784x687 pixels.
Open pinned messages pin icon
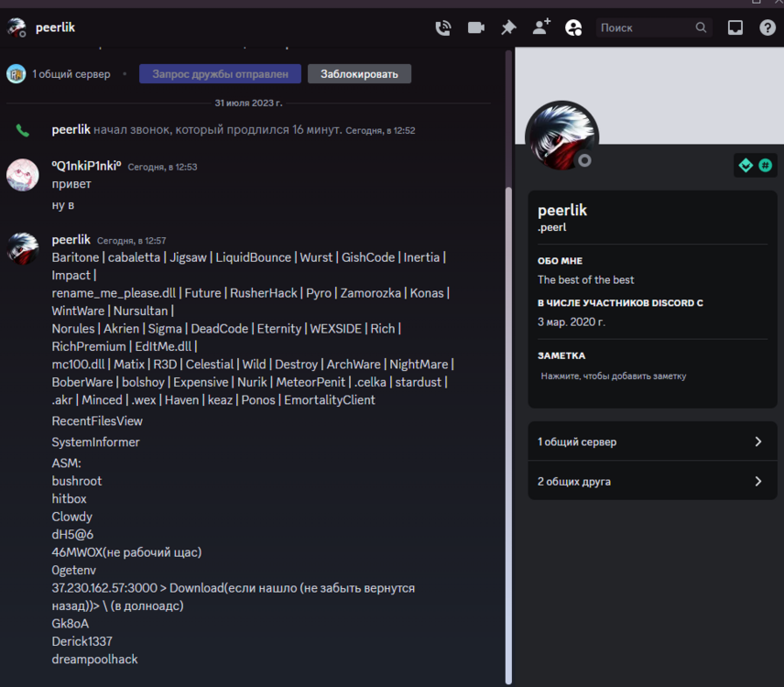click(x=508, y=27)
